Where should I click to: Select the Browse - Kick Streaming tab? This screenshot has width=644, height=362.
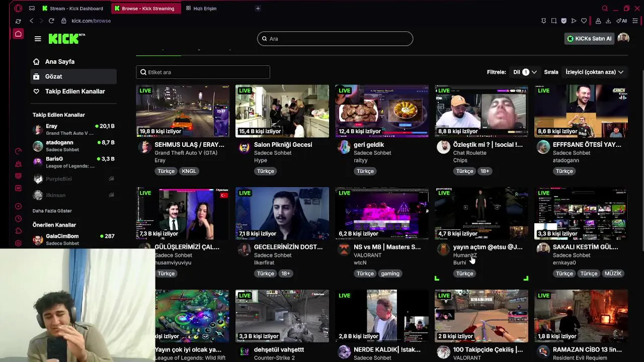coord(146,8)
